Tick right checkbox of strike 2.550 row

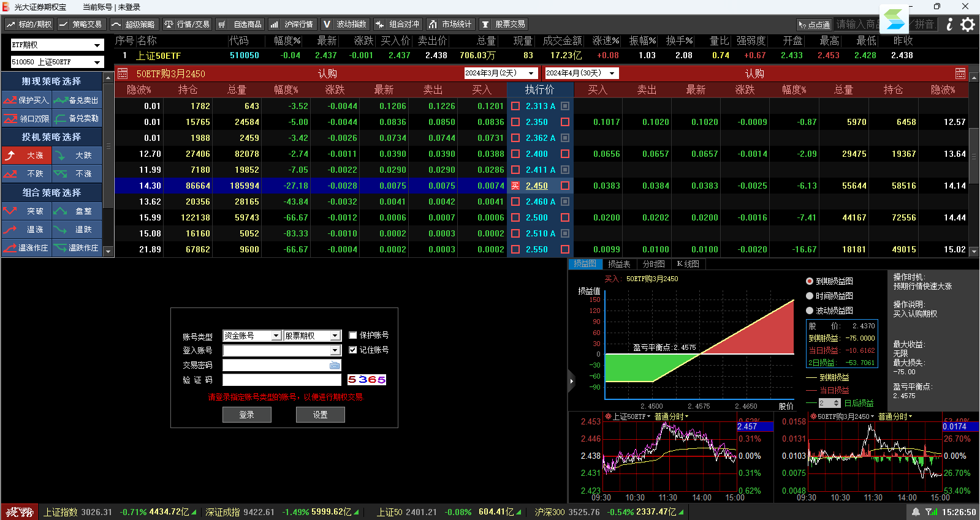click(x=565, y=249)
